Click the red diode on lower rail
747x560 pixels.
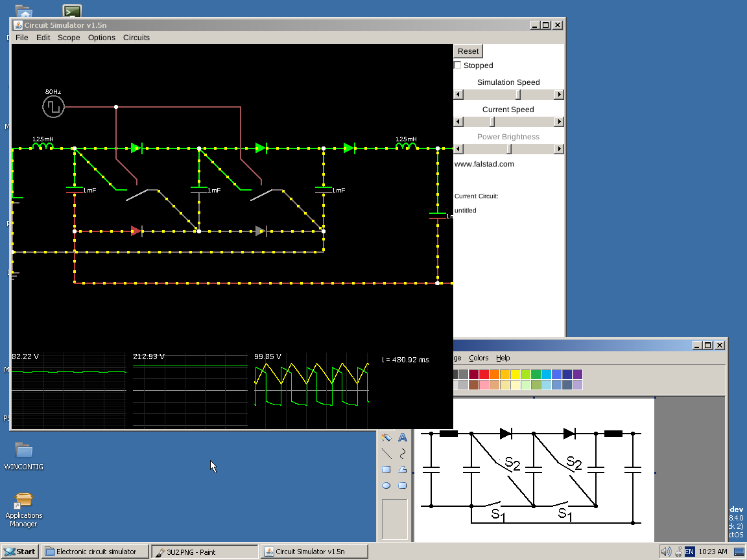click(x=136, y=231)
